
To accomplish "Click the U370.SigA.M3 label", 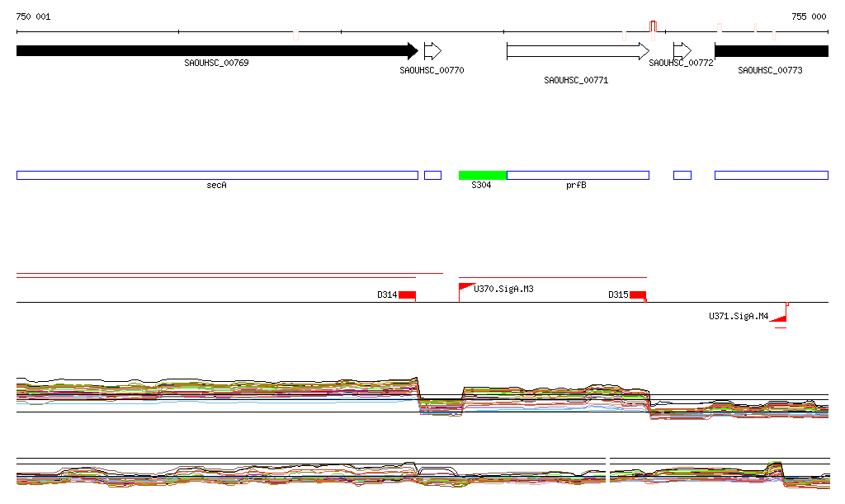I will coord(503,290).
